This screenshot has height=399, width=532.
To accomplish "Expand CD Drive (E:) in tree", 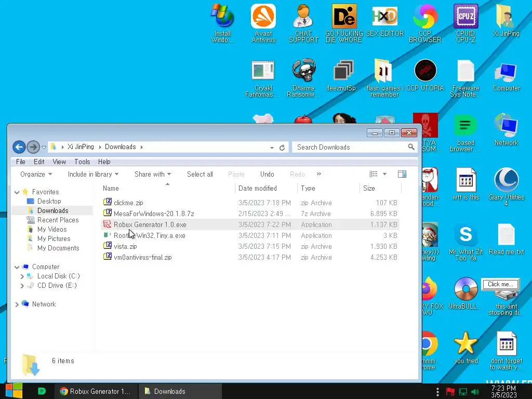I will [x=22, y=286].
